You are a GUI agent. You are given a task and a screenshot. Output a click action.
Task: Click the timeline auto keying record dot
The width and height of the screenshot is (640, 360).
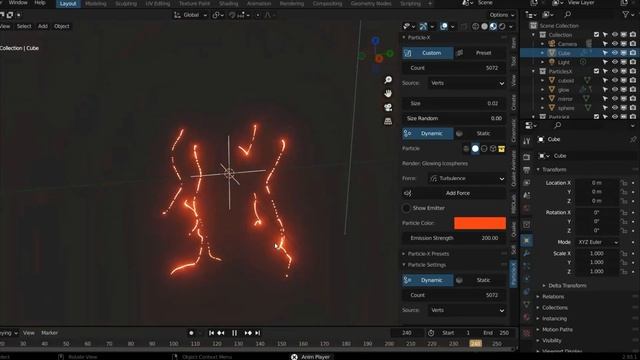191,333
